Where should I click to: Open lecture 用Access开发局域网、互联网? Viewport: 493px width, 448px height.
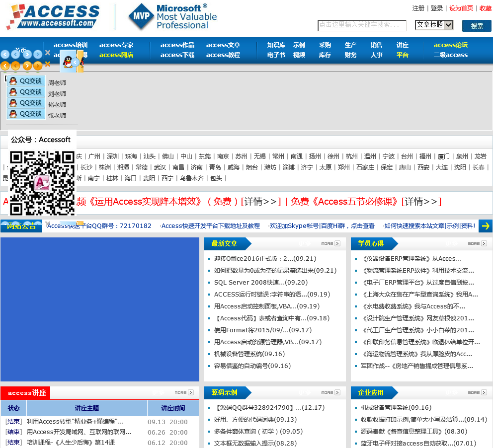79,432
